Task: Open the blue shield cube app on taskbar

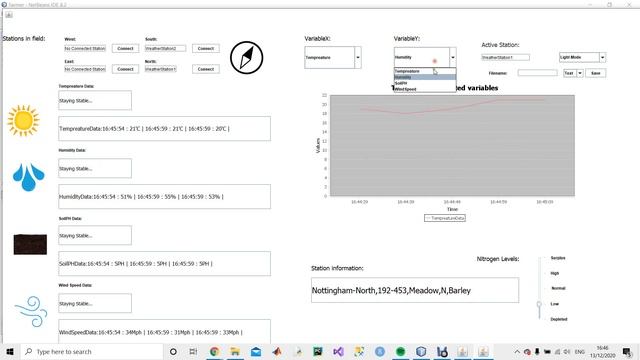Action: pyautogui.click(x=421, y=351)
